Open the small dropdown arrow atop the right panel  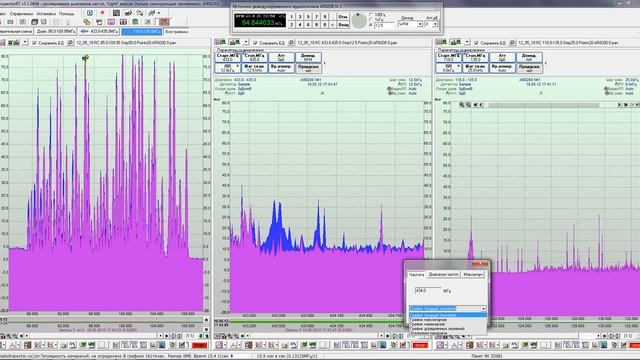(467, 42)
